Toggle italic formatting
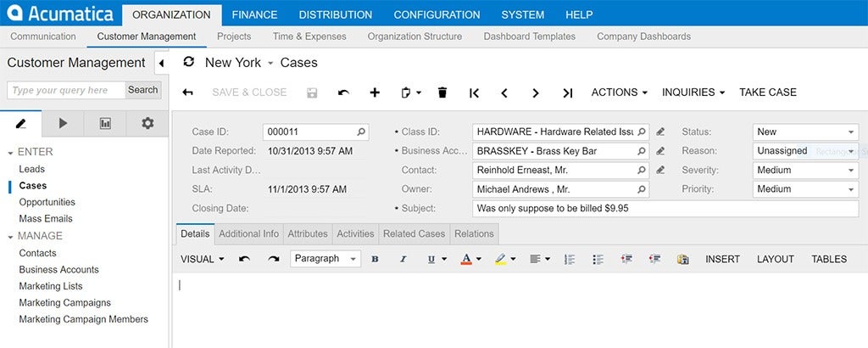 pos(403,260)
